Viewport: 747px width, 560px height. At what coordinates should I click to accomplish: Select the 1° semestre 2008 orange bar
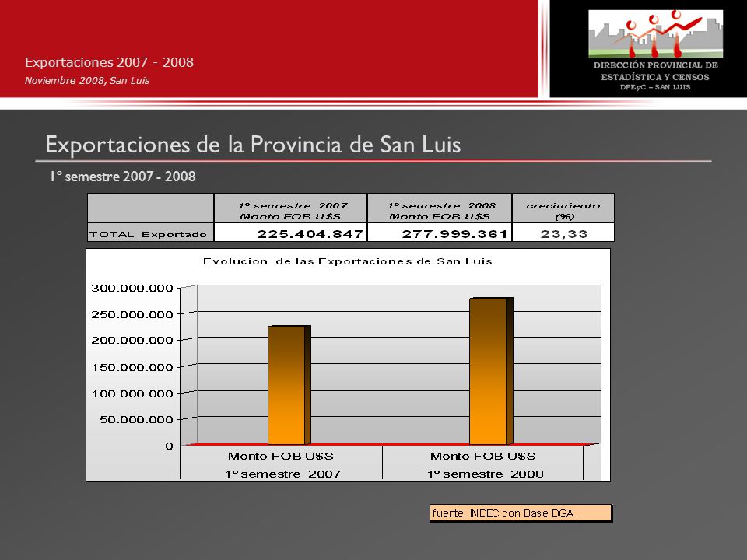[491, 372]
